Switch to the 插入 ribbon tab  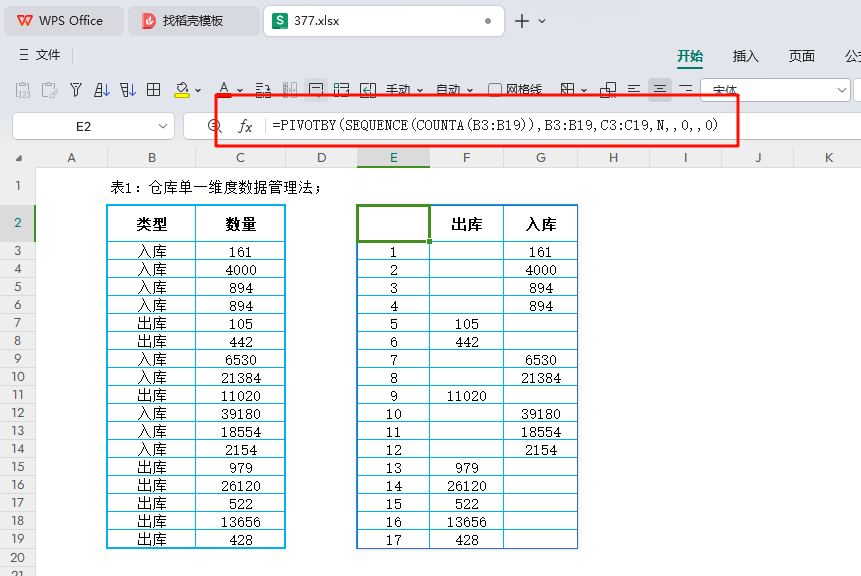point(745,56)
